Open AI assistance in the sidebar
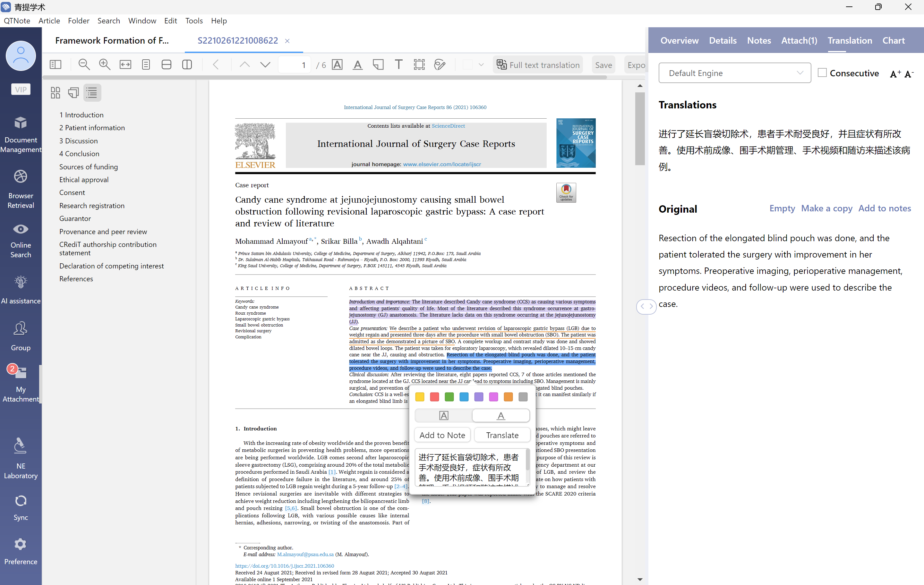This screenshot has height=585, width=924. (21, 290)
